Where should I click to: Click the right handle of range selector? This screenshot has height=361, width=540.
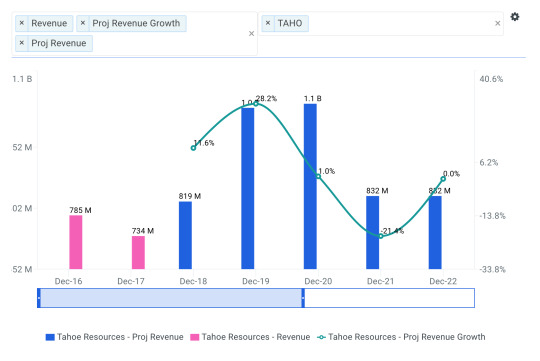point(303,298)
